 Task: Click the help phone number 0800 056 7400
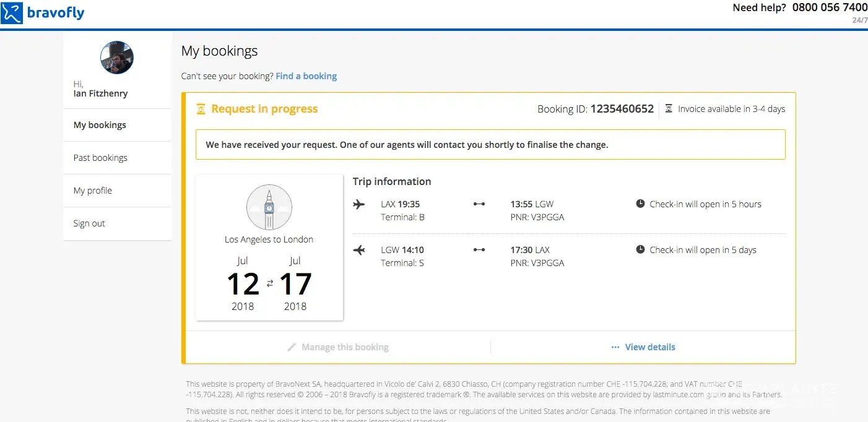pyautogui.click(x=830, y=7)
